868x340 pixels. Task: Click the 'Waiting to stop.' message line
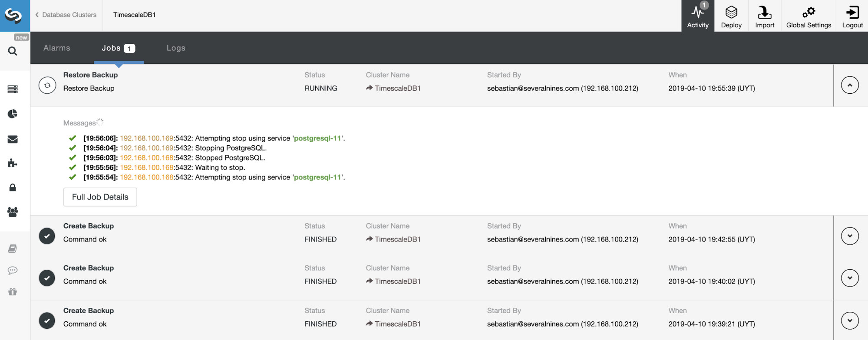pyautogui.click(x=164, y=167)
